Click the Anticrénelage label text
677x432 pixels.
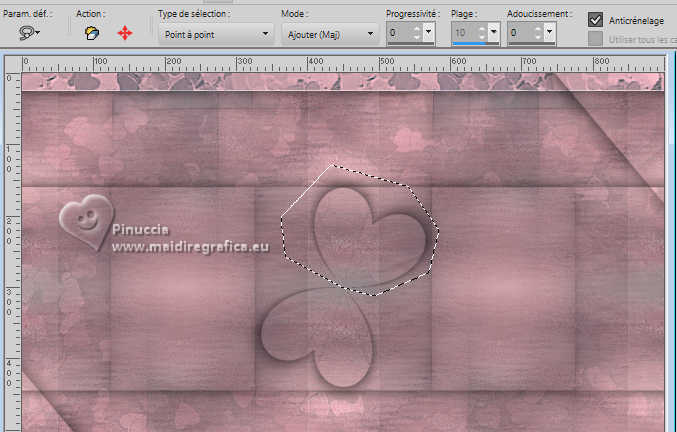pyautogui.click(x=636, y=20)
